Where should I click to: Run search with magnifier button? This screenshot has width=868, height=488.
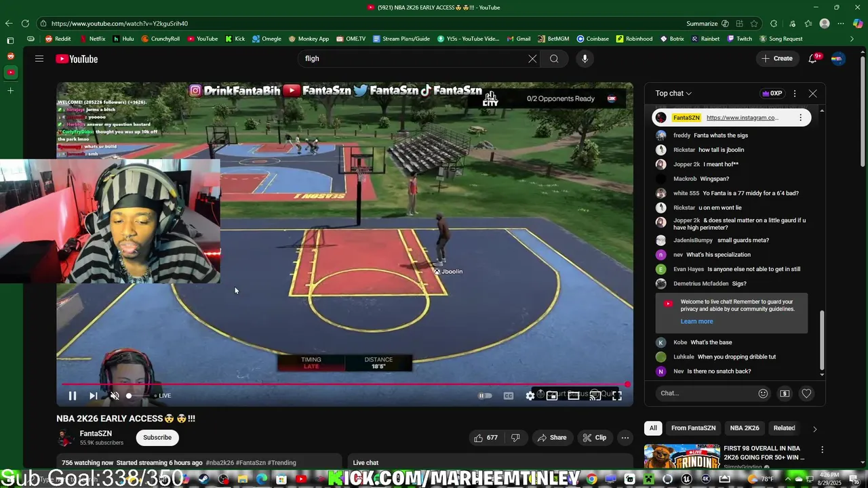point(554,59)
